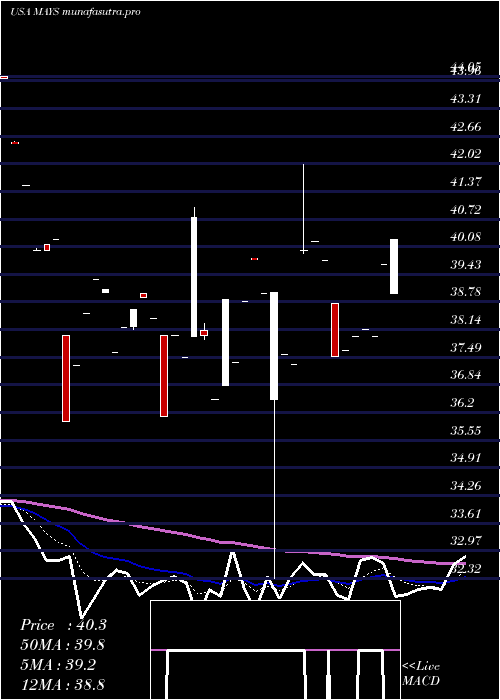Click the 38.14 price axis label
Image resolution: width=500 pixels, height=700 pixels.
[466, 320]
